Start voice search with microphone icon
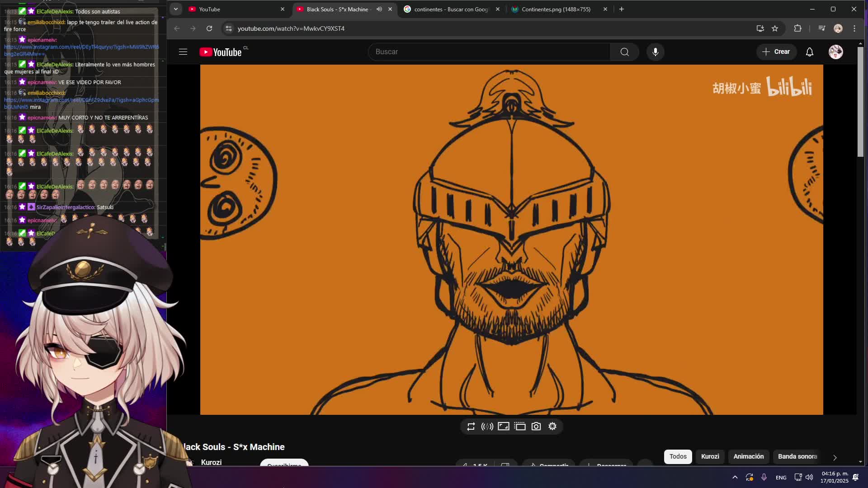 (x=655, y=52)
